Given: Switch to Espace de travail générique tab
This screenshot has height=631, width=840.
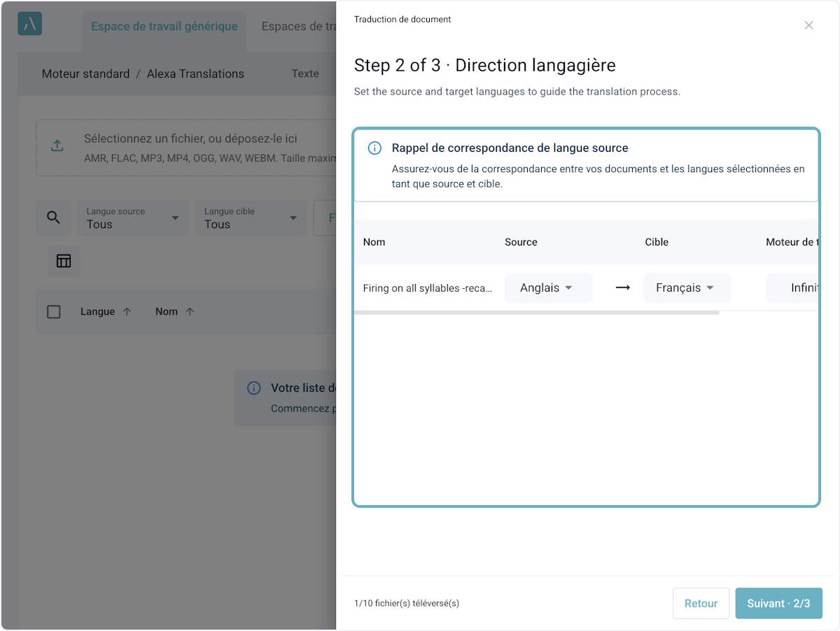Looking at the screenshot, I should pyautogui.click(x=164, y=27).
